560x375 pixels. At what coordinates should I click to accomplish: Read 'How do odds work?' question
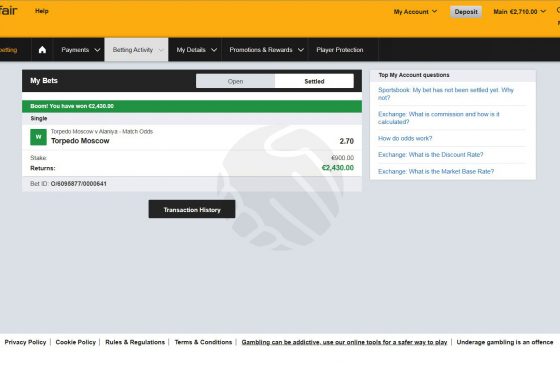click(x=405, y=138)
